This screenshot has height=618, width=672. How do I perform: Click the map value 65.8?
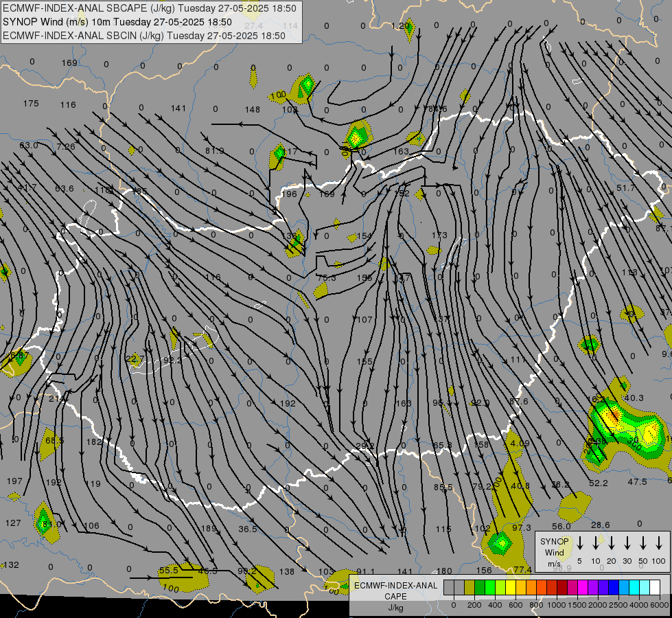[441, 445]
